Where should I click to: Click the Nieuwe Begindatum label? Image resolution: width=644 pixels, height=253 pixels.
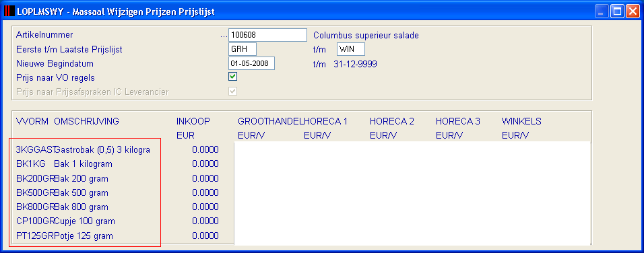55,63
